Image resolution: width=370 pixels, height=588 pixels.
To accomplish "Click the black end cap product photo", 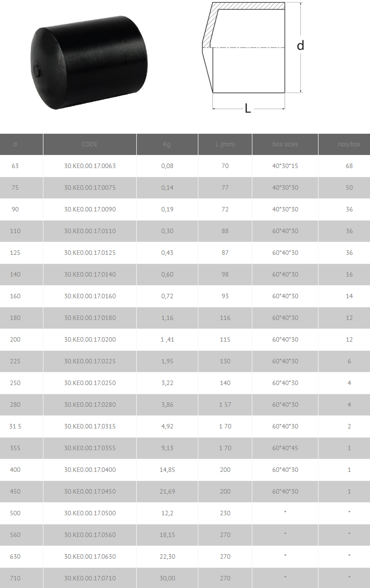I will tap(89, 63).
